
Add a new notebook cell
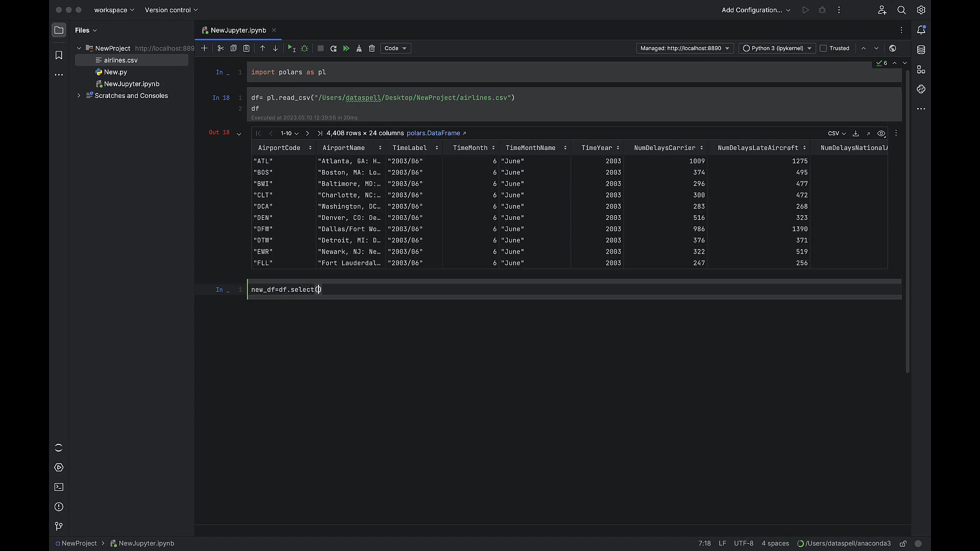click(204, 48)
